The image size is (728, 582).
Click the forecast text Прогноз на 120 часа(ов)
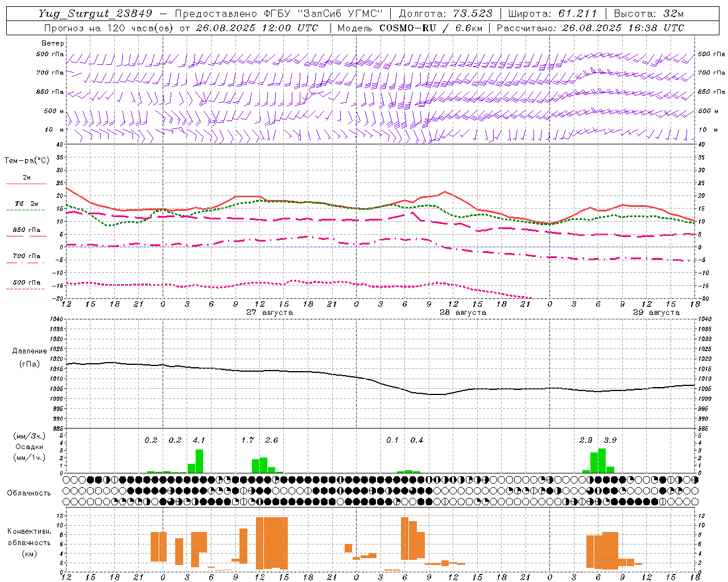pyautogui.click(x=109, y=28)
